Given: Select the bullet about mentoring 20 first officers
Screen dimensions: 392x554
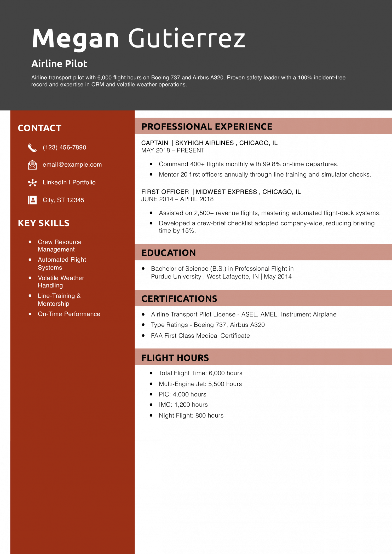Looking at the screenshot, I should 265,174.
